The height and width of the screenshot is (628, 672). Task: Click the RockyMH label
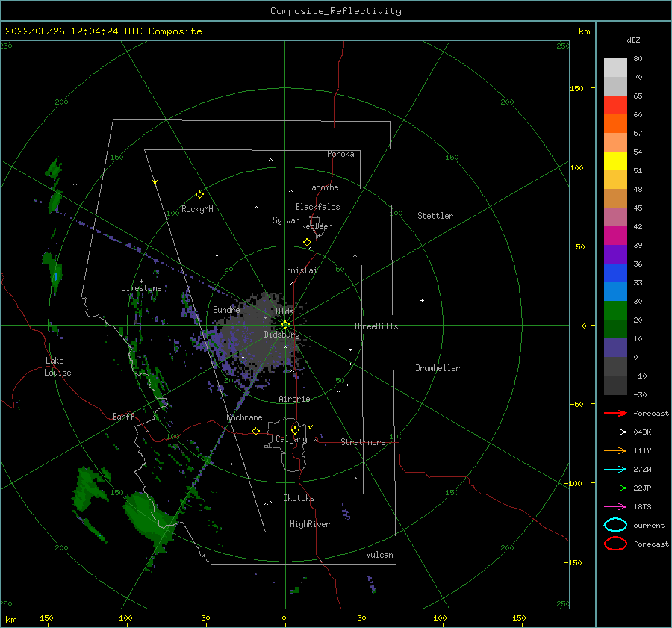(197, 209)
